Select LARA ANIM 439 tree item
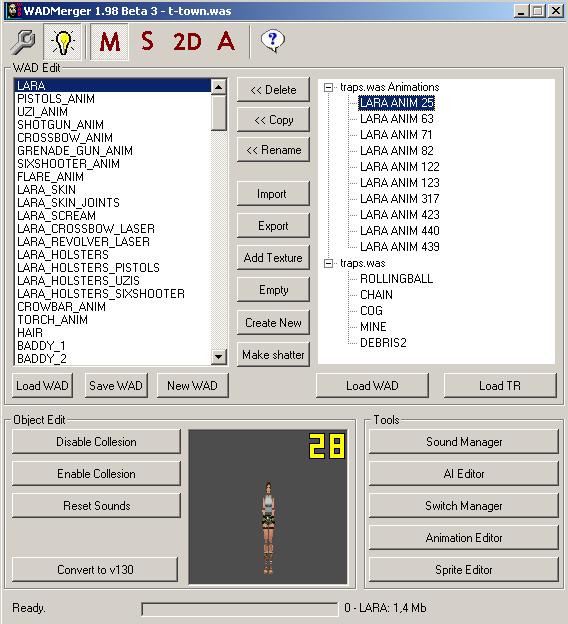568x624 pixels. click(x=400, y=247)
